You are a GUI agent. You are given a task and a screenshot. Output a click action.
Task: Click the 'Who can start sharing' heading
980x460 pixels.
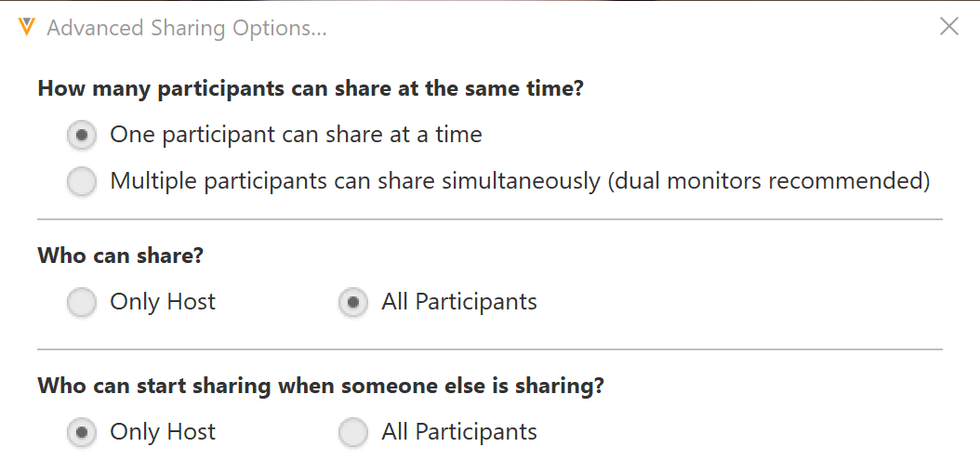coord(321,385)
